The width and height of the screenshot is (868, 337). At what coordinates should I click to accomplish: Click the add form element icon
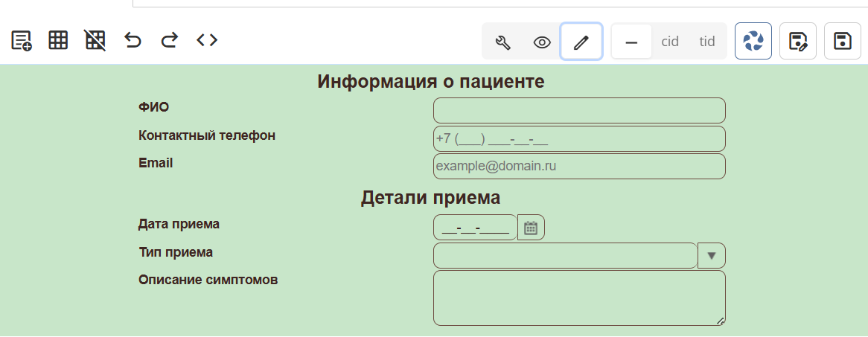[22, 40]
